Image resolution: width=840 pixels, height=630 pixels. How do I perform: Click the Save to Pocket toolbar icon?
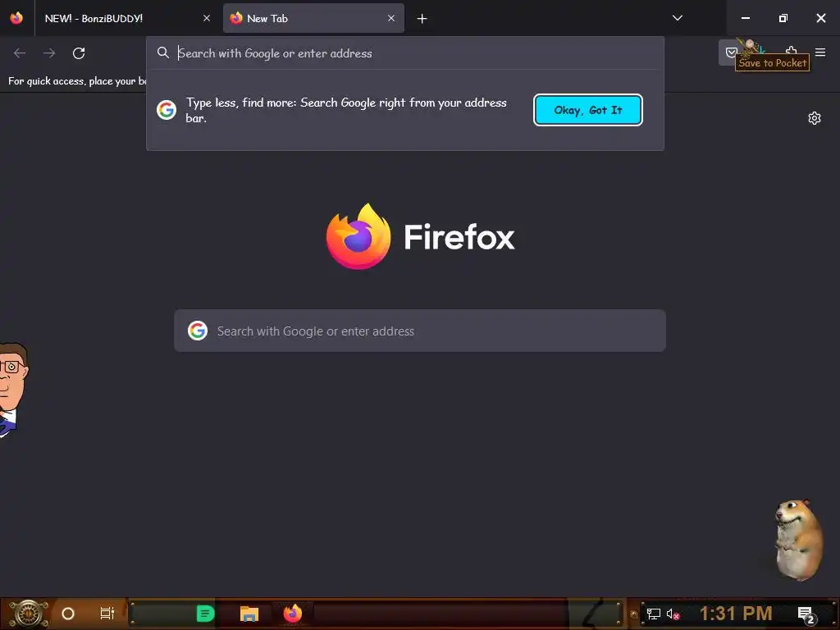(x=731, y=52)
